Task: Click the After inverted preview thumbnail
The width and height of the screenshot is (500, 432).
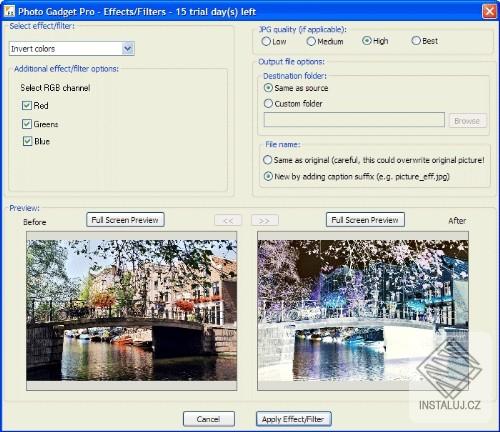Action: pos(363,310)
